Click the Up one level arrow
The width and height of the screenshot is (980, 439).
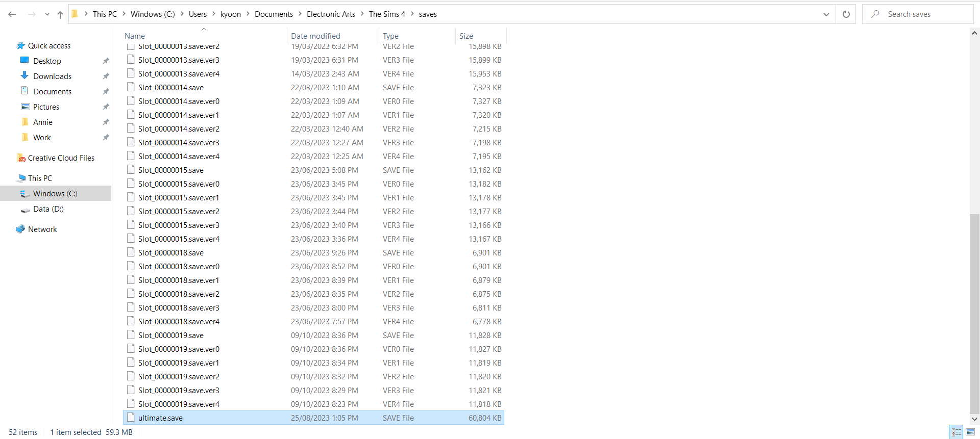click(x=60, y=14)
